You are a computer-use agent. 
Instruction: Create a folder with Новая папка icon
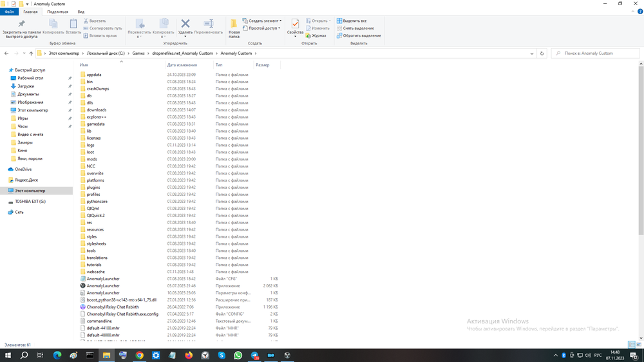pyautogui.click(x=234, y=28)
